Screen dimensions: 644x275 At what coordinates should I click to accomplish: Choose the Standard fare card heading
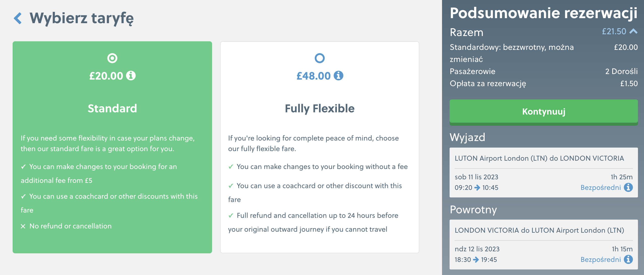coord(112,109)
